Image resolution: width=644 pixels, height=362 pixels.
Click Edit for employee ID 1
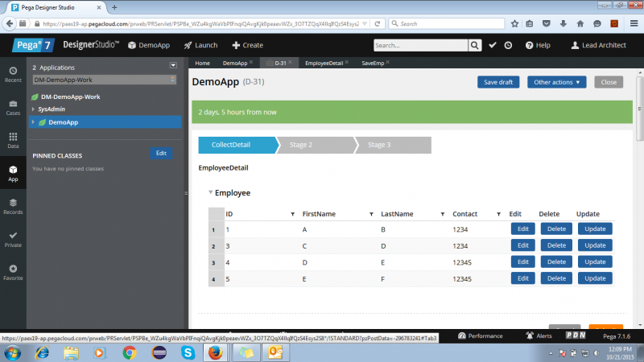[522, 229]
